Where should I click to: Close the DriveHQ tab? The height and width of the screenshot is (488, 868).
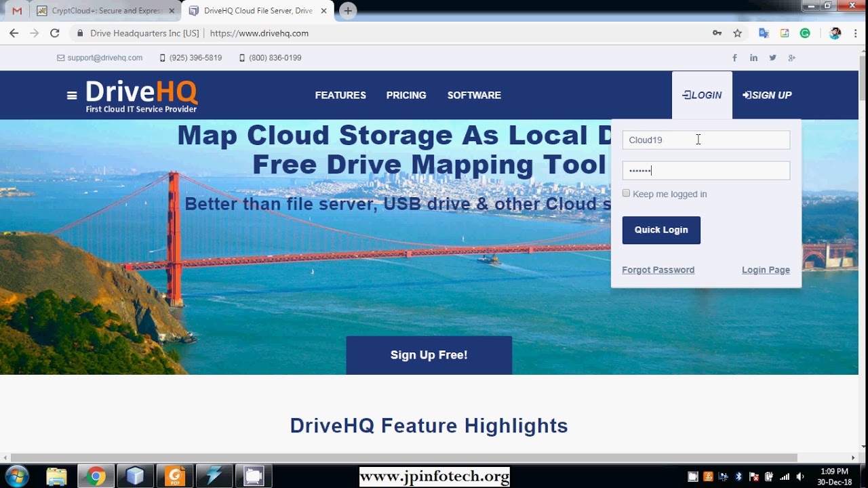(323, 11)
